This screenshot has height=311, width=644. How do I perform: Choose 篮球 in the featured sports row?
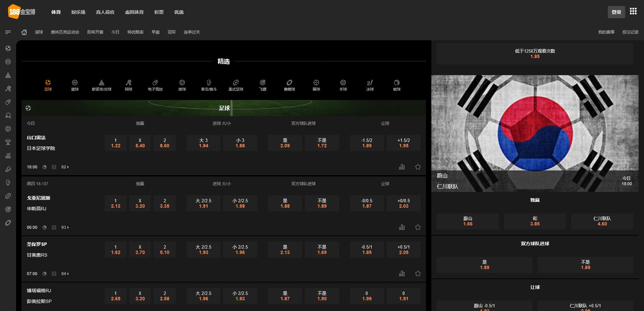[75, 86]
